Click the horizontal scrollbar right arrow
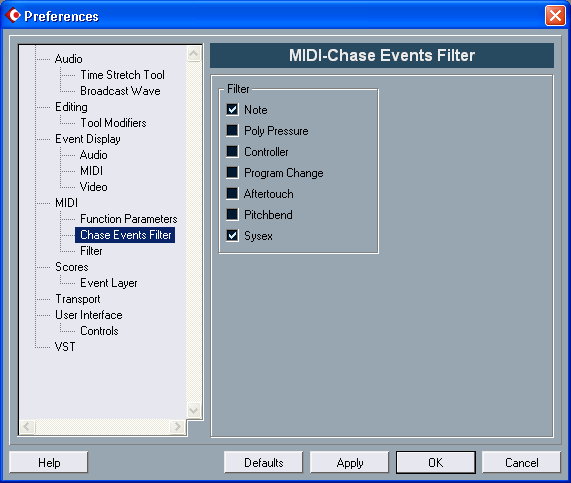 click(x=178, y=427)
